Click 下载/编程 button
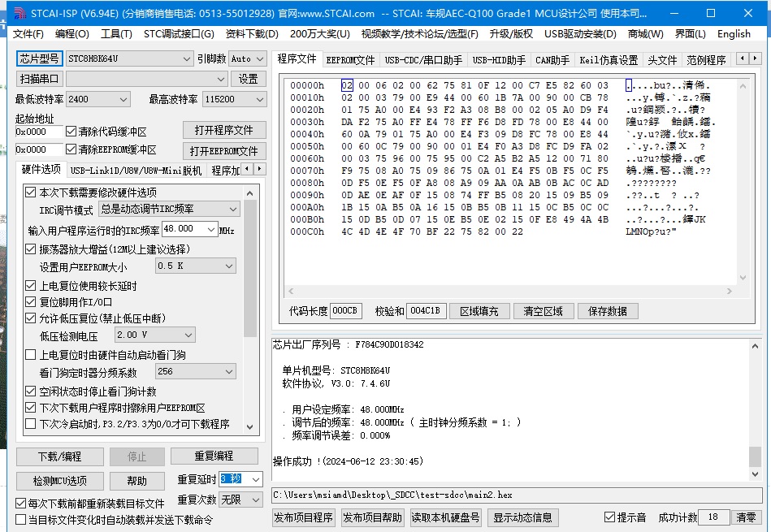Image resolution: width=771 pixels, height=532 pixels. (60, 456)
